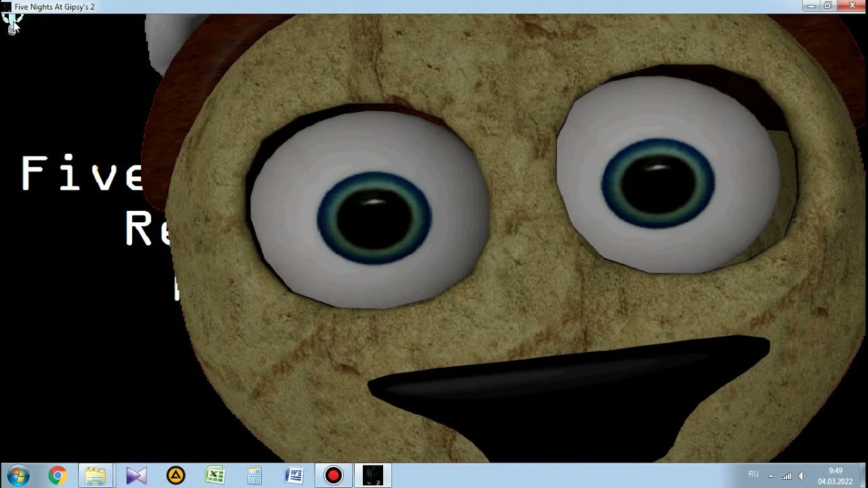This screenshot has width=868, height=488.
Task: Open the volume speaker tray icon
Action: pyautogui.click(x=802, y=476)
